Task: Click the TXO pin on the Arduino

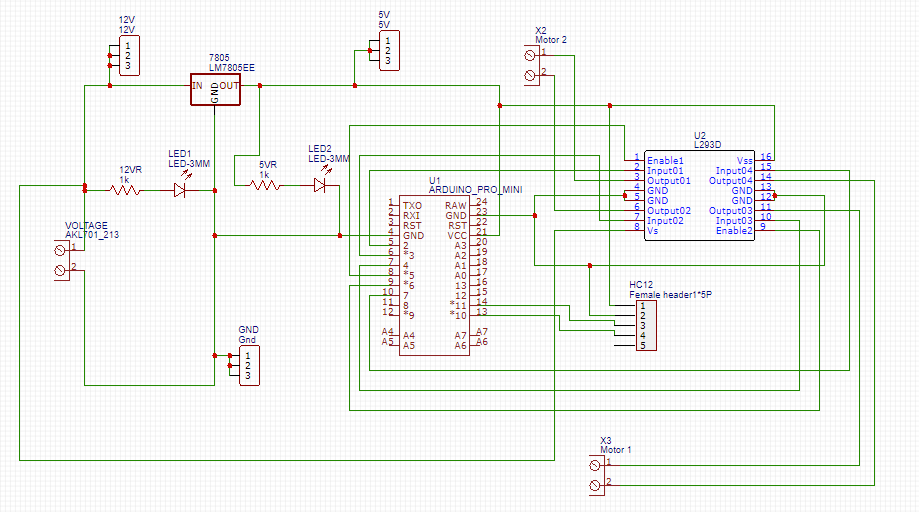Action: tap(412, 206)
